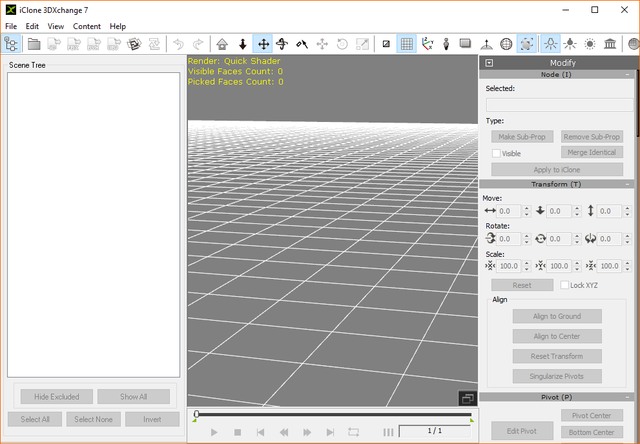640x444 pixels.
Task: Open the Modify panel dropdown arrow
Action: [x=489, y=62]
